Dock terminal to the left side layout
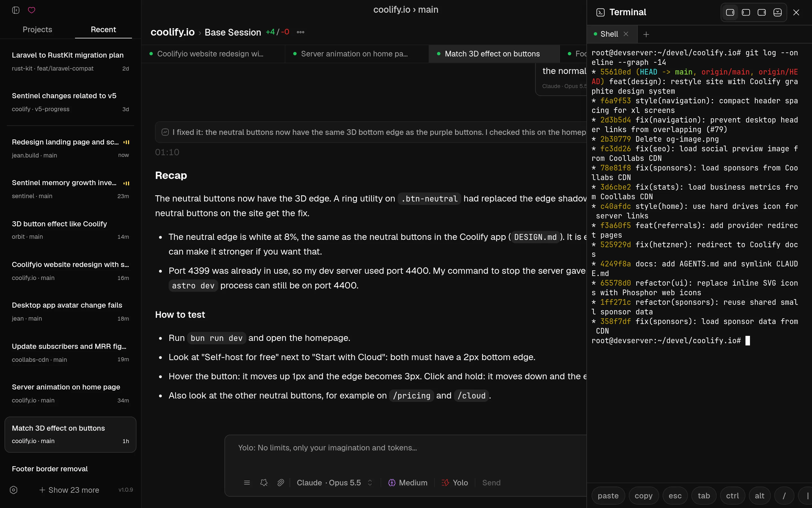Image resolution: width=812 pixels, height=508 pixels. click(x=746, y=12)
